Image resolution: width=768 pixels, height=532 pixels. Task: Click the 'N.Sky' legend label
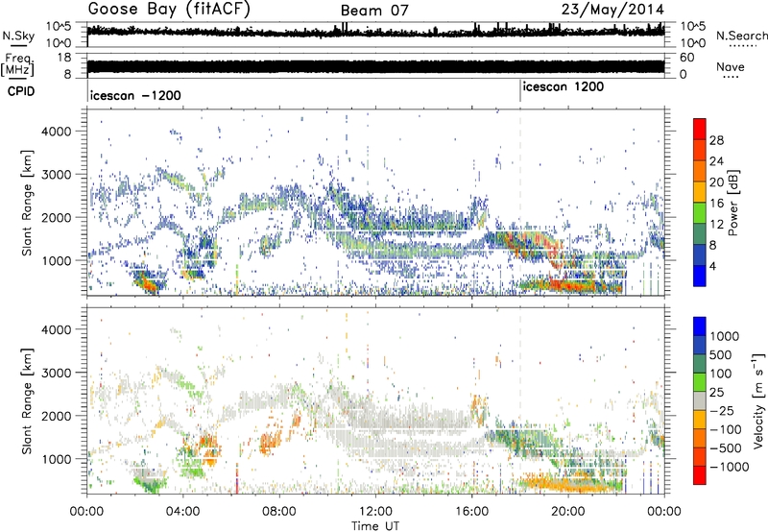click(18, 36)
